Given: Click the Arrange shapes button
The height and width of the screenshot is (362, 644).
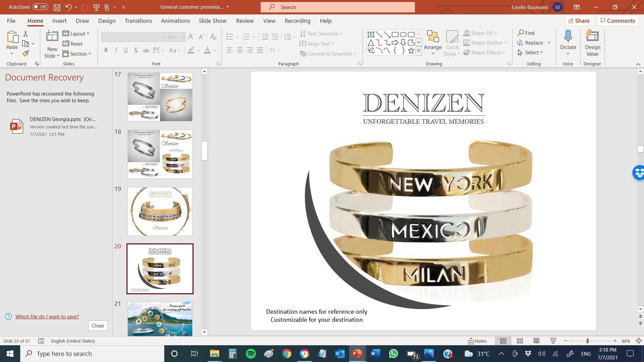Looking at the screenshot, I should pyautogui.click(x=433, y=43).
